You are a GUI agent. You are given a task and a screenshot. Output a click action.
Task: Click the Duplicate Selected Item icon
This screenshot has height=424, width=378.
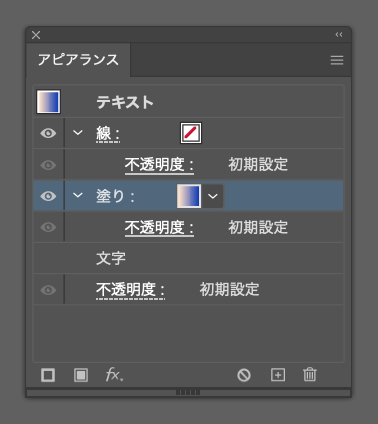(x=278, y=375)
